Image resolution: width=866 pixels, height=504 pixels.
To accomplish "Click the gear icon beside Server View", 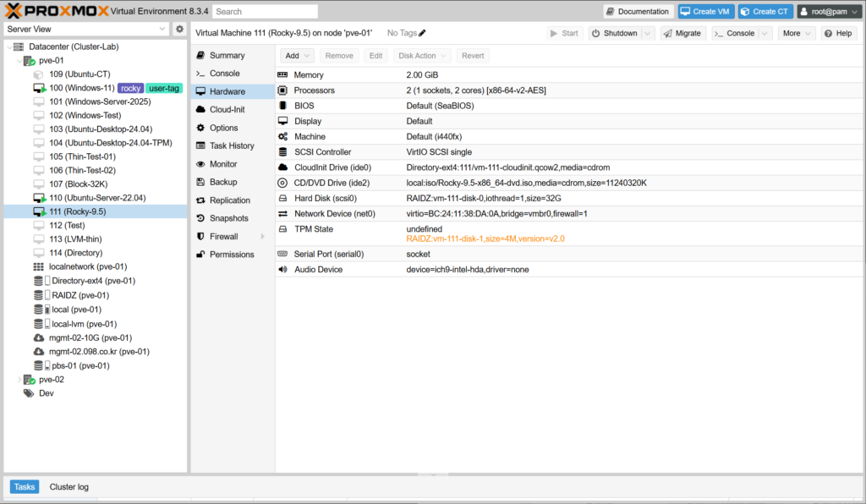I will point(179,29).
